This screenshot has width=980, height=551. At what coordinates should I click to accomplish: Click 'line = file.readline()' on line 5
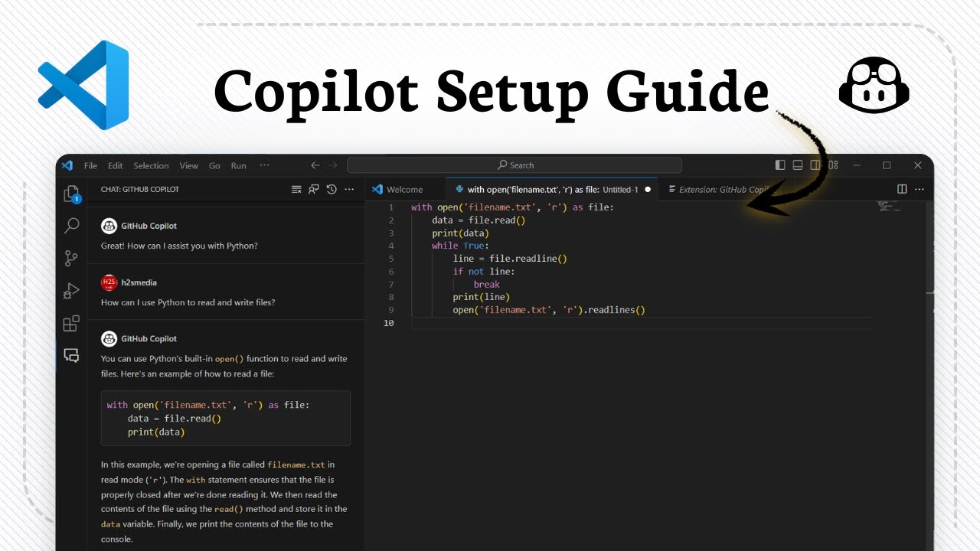click(510, 259)
